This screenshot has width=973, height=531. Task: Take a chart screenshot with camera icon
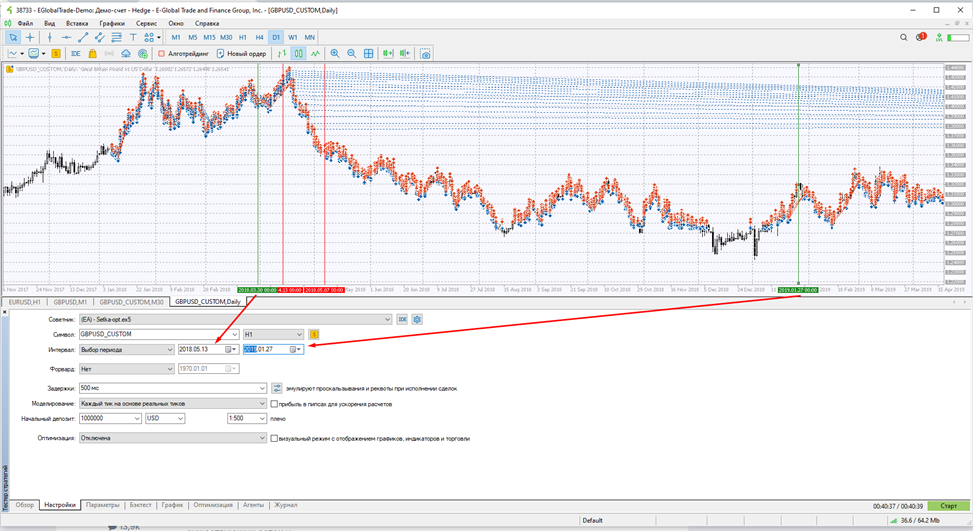pos(425,53)
